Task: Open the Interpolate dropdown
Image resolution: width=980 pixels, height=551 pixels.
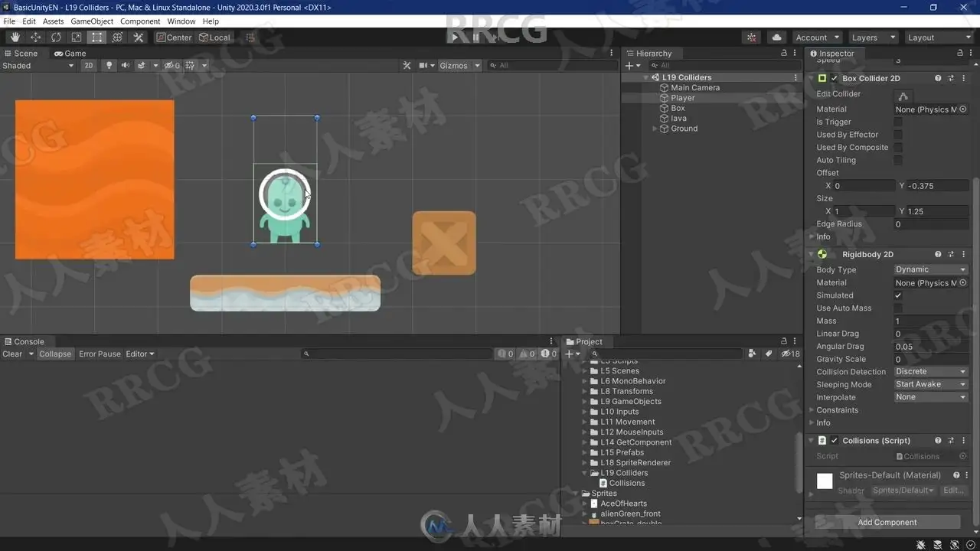Action: [x=931, y=397]
